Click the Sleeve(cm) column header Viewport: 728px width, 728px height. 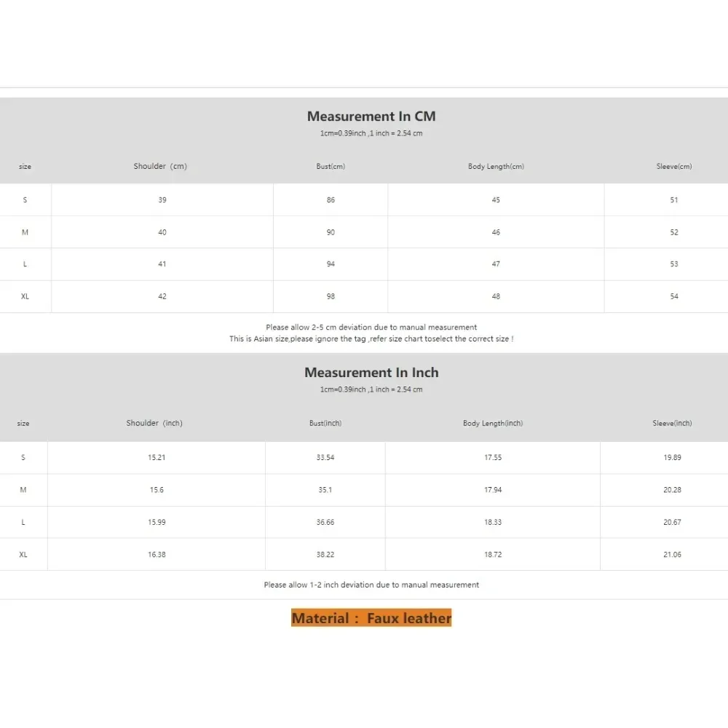tap(674, 167)
